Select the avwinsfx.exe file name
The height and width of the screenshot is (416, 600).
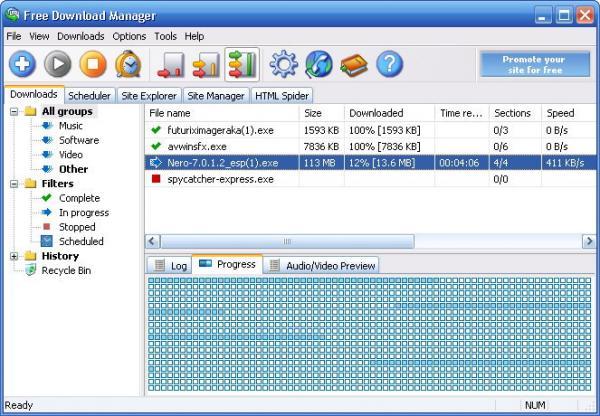(197, 146)
